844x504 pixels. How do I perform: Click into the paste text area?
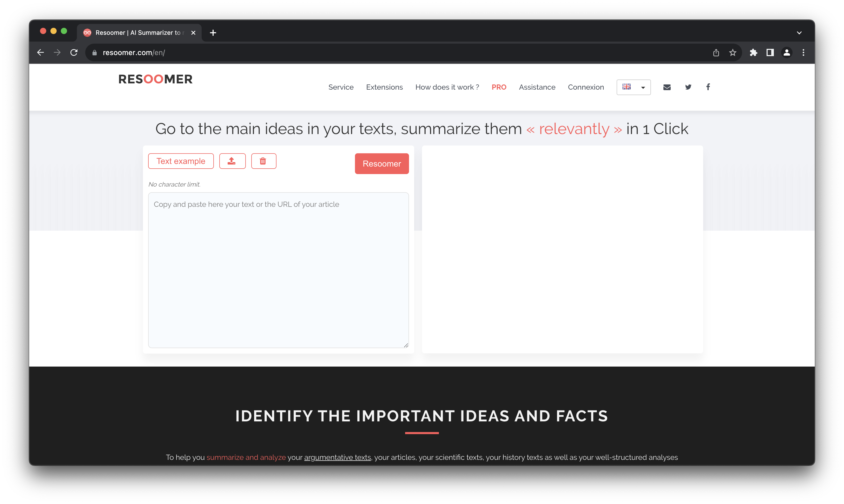click(x=278, y=270)
